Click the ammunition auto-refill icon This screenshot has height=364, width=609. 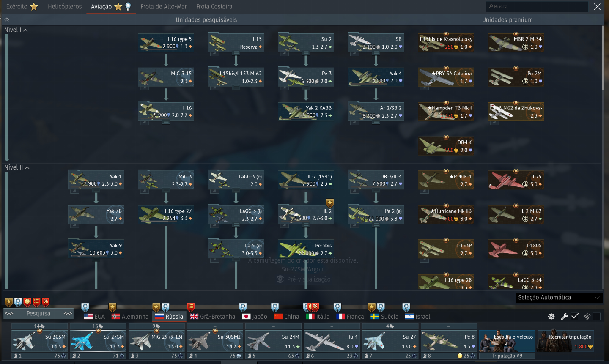[587, 316]
